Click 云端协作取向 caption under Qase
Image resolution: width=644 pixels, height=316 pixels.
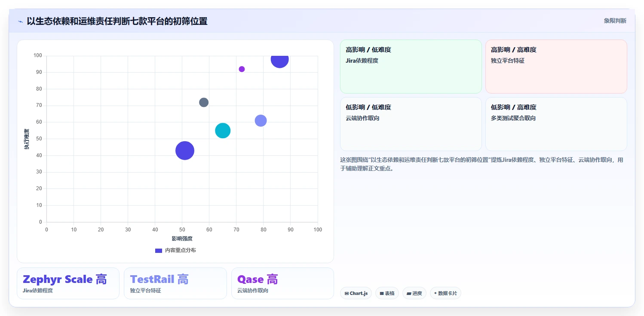[x=253, y=291]
